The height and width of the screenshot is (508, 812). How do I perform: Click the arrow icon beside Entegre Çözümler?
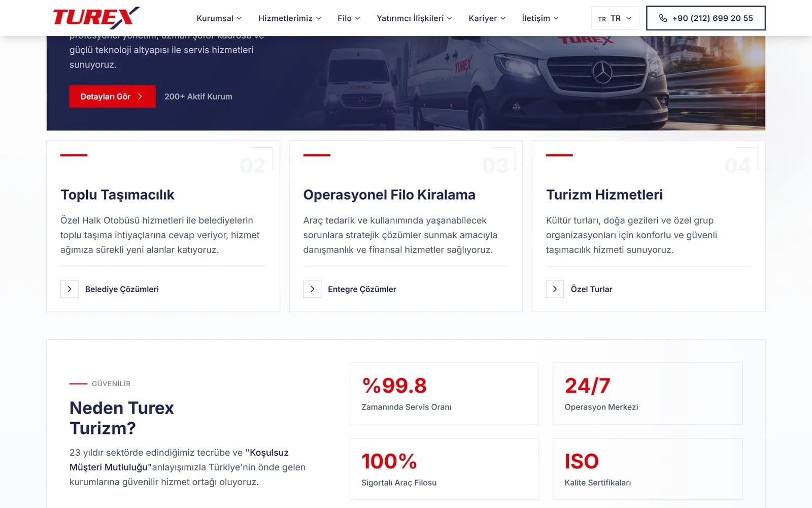tap(312, 289)
